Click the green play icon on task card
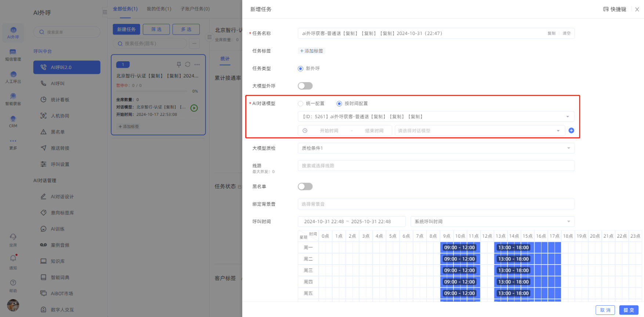 point(194,108)
